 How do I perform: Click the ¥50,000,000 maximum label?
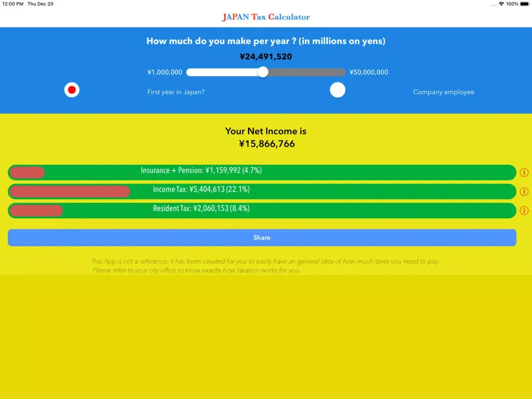[x=369, y=72]
